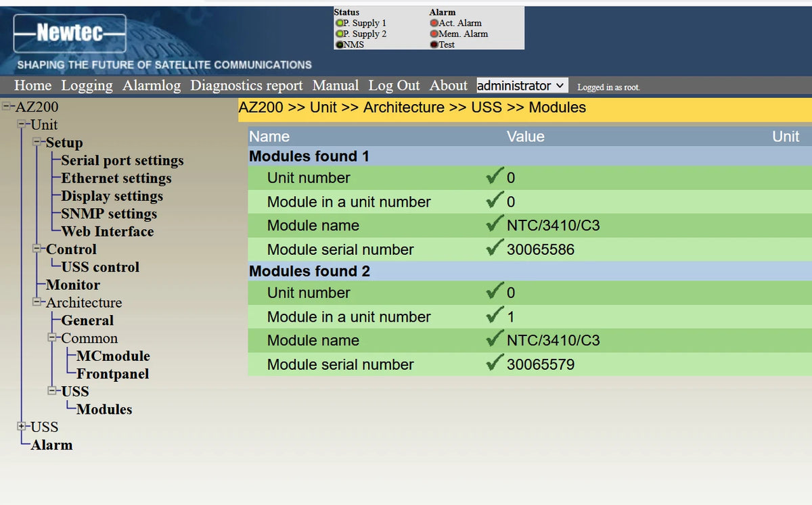
Task: Click the Test alarm LED
Action: [x=434, y=45]
